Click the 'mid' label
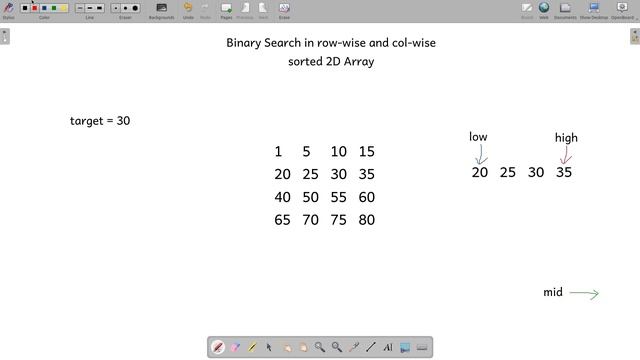Viewport: 640px width, 360px height. tap(553, 292)
